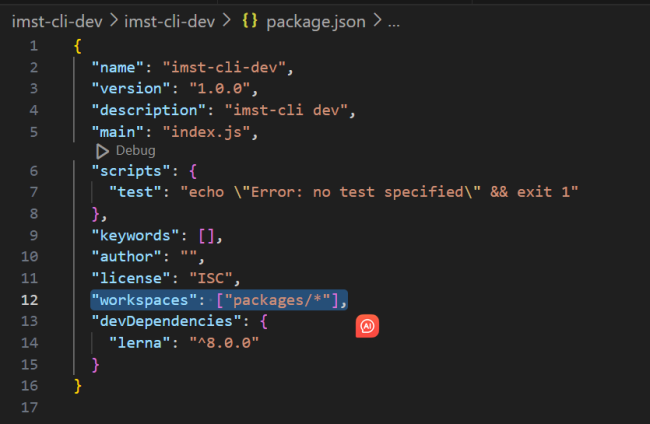Image resolution: width=650 pixels, height=424 pixels.
Task: Click the "test" script key
Action: point(135,192)
